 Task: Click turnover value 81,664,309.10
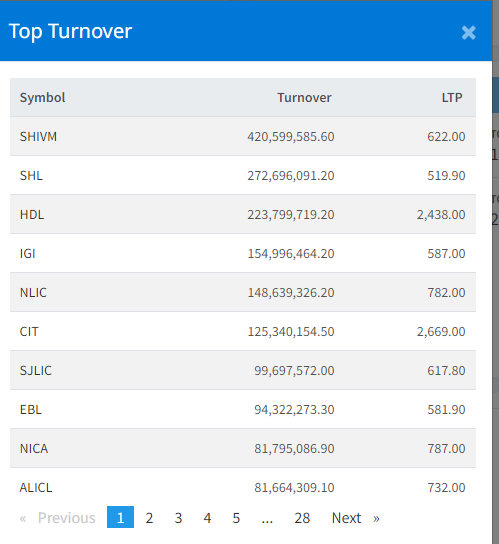click(x=294, y=488)
